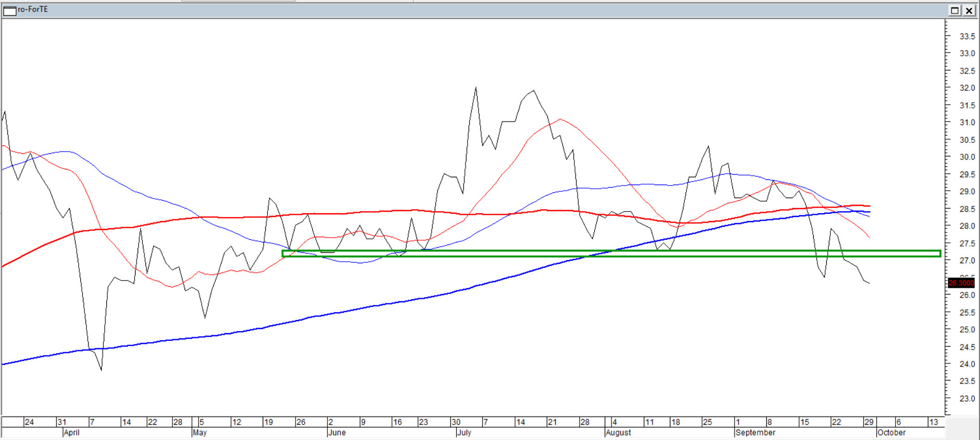Close the ro-ForTE chart window
This screenshot has height=440, width=980.
coord(969,10)
